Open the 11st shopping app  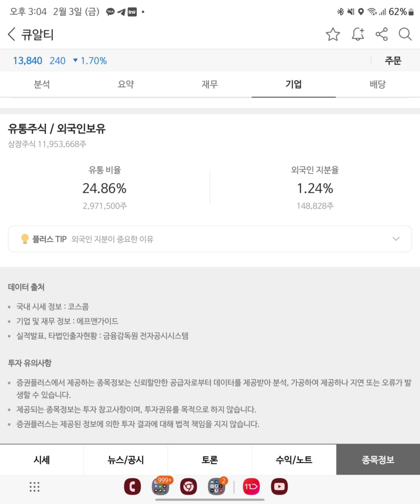tap(251, 487)
